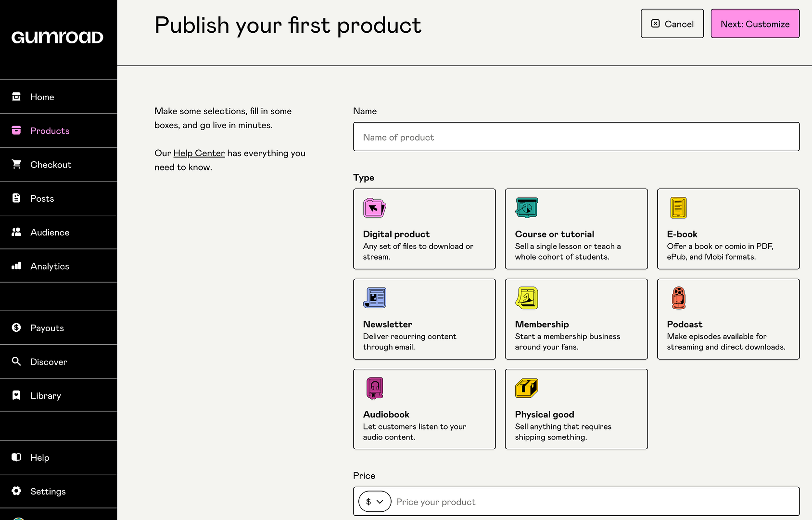Select Audiobook product type
The height and width of the screenshot is (520, 812).
coord(424,409)
